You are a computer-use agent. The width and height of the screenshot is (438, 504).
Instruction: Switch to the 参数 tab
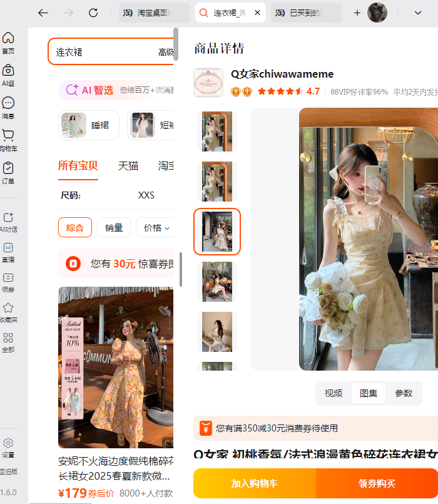(x=404, y=393)
